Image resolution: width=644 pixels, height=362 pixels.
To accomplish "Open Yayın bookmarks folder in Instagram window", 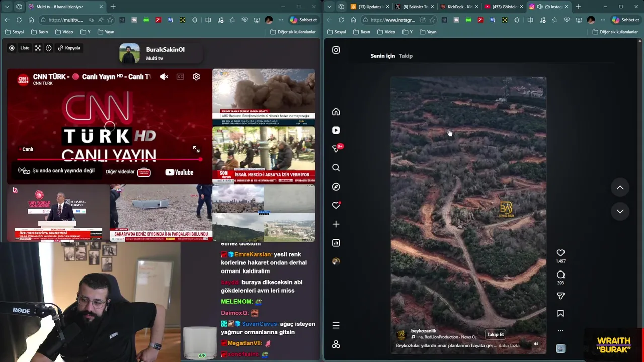I will point(427,32).
